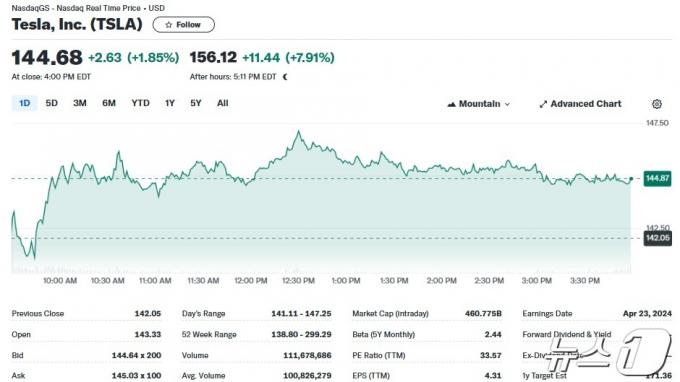Open the Advanced Chart link
This screenshot has height=382, width=680.
[580, 104]
